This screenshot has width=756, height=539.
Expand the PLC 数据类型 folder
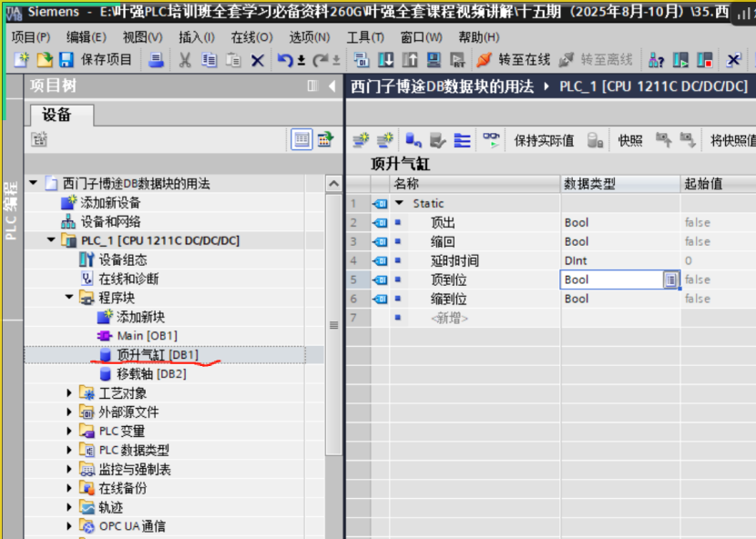(69, 450)
